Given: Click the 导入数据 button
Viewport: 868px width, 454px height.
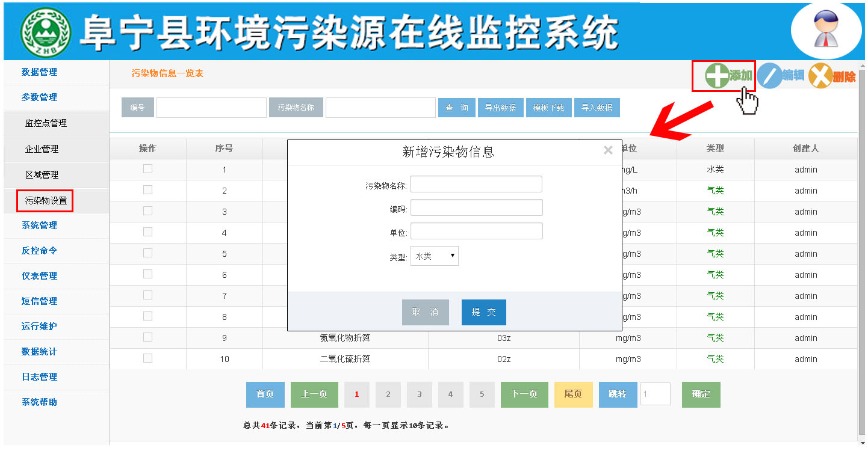Looking at the screenshot, I should (597, 108).
